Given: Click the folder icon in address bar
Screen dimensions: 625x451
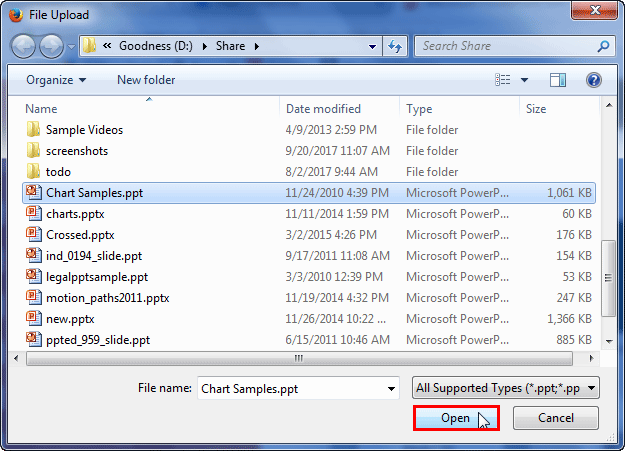Looking at the screenshot, I should click(90, 46).
